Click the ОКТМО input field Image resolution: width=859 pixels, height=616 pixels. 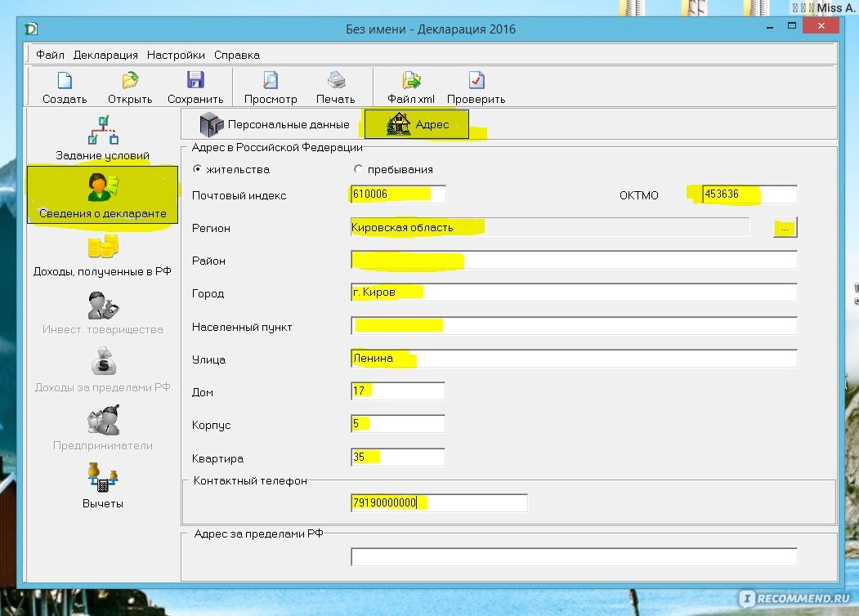[749, 194]
